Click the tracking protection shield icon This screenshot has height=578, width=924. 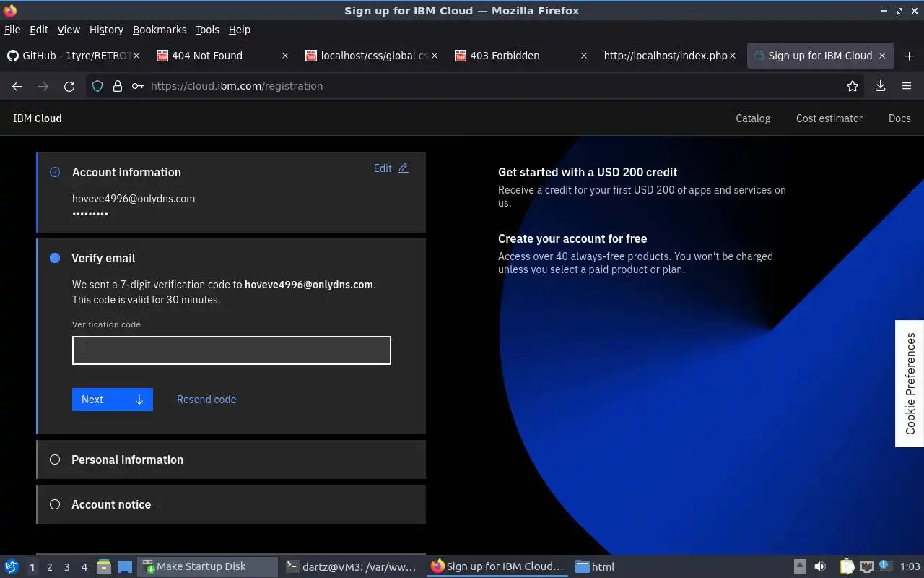[x=97, y=86]
